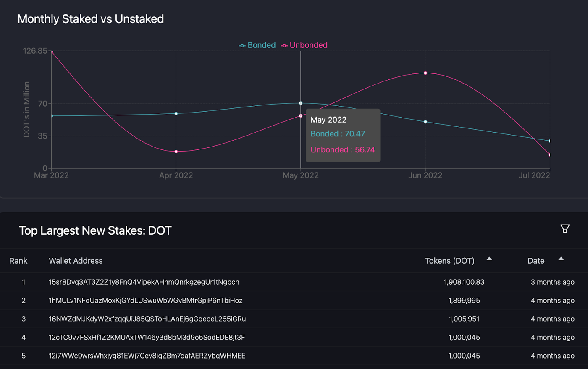Viewport: 588px width, 369px height.
Task: Click the Tokens (DOT) column header
Action: point(450,261)
